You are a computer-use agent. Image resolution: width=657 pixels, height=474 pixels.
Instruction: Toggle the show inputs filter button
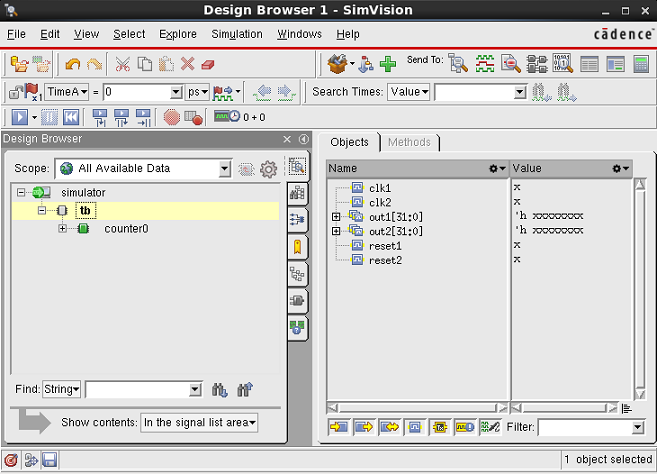click(338, 427)
